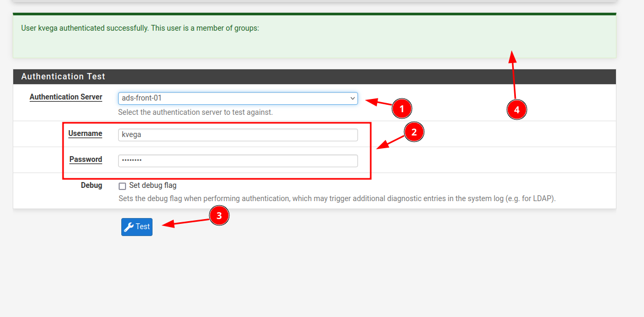Click the red annotation badge number 3
The height and width of the screenshot is (317, 644).
(x=219, y=215)
